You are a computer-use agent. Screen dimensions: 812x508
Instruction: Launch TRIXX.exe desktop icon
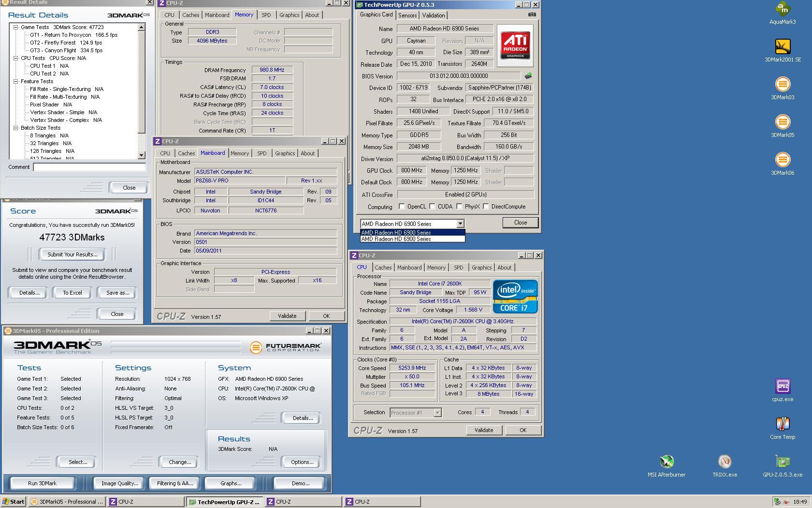[x=725, y=465]
